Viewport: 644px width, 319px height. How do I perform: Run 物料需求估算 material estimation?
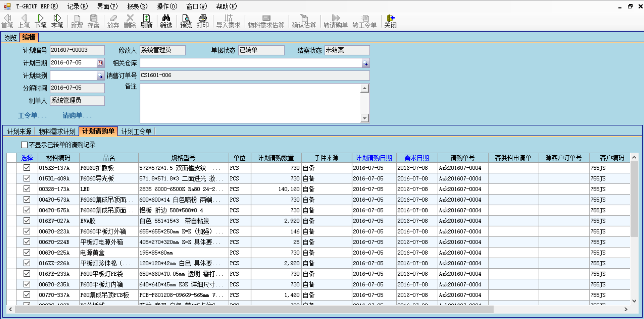[266, 21]
